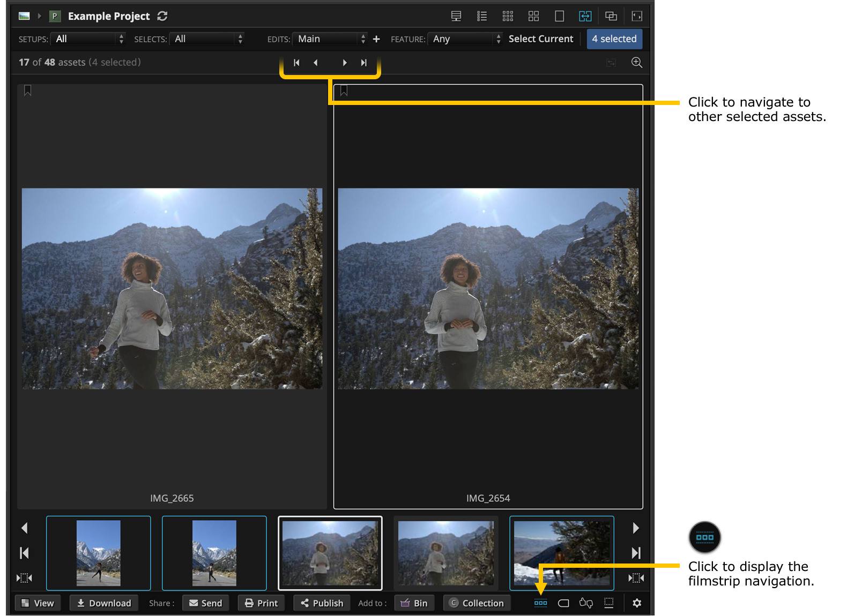Click the zoom magnifier icon
This screenshot has width=847, height=616.
[x=636, y=62]
